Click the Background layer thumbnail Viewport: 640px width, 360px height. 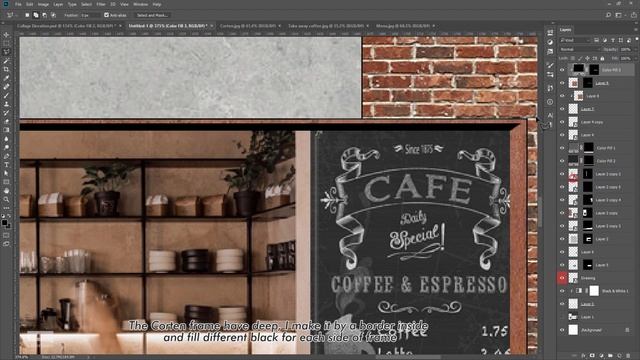(x=573, y=330)
